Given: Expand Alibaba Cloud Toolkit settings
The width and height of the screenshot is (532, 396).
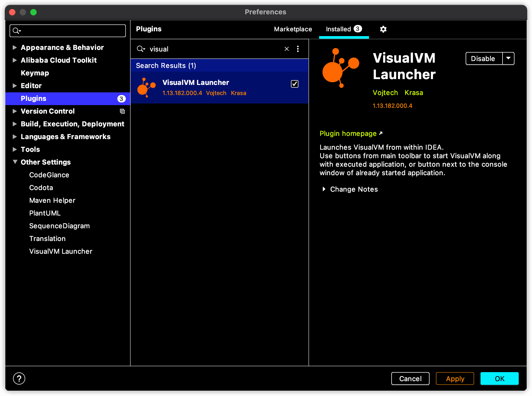Looking at the screenshot, I should coord(15,60).
